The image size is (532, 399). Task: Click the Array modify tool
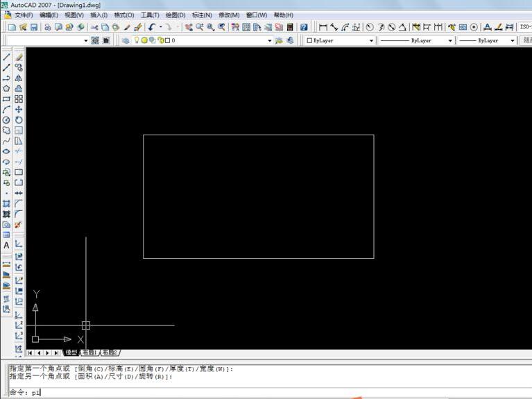(x=19, y=99)
